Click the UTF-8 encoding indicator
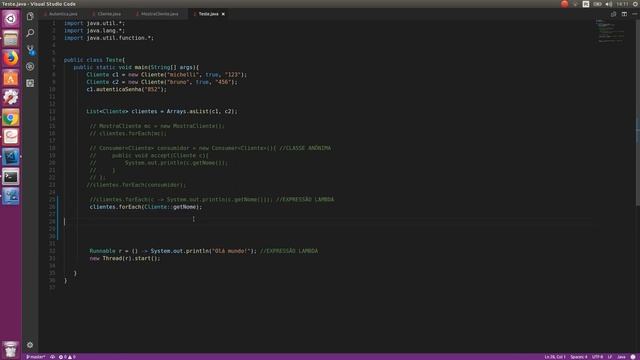The image size is (640, 360). pyautogui.click(x=598, y=357)
